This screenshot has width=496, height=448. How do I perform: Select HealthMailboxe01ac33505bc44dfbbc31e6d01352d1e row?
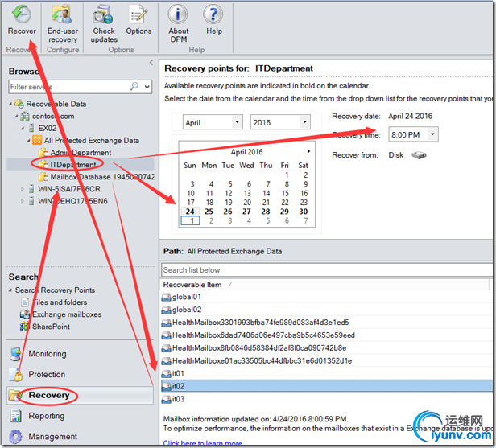pyautogui.click(x=327, y=360)
